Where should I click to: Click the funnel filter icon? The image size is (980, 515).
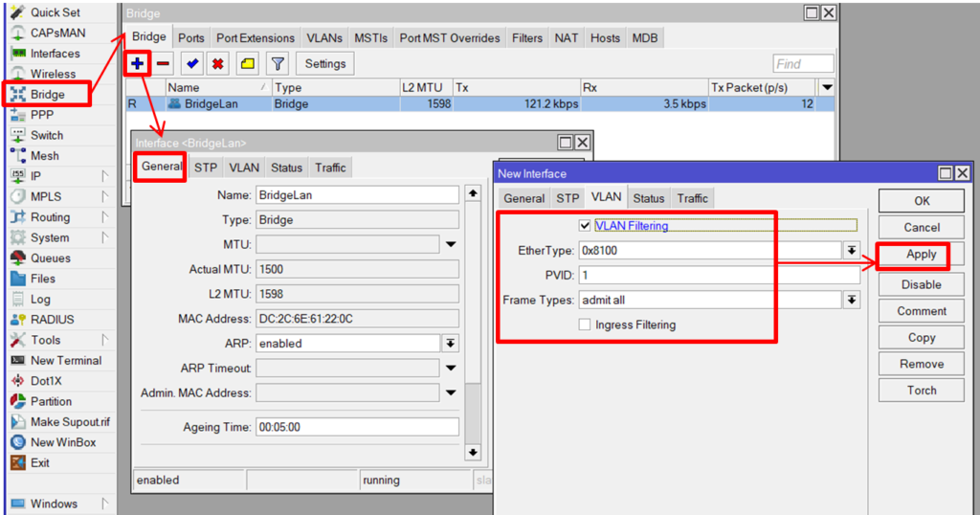pyautogui.click(x=277, y=64)
